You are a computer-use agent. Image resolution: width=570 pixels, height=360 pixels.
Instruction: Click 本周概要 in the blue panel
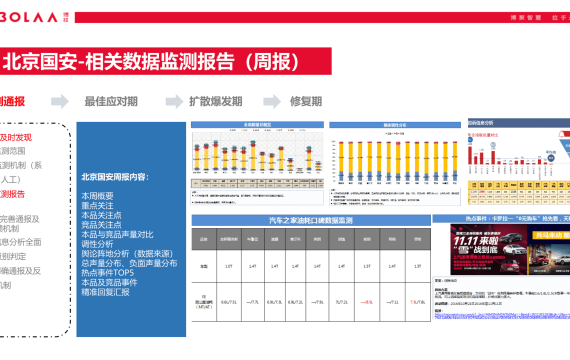click(97, 196)
